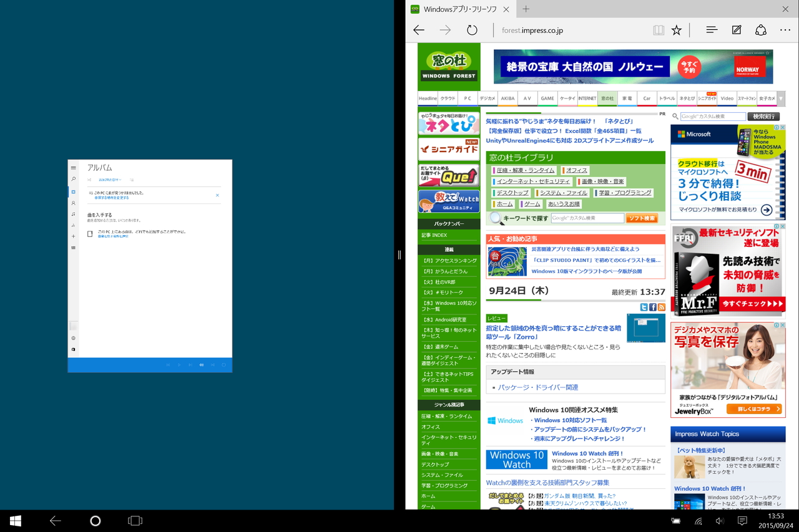Expand the Groove Music hamburger menu

[73, 167]
